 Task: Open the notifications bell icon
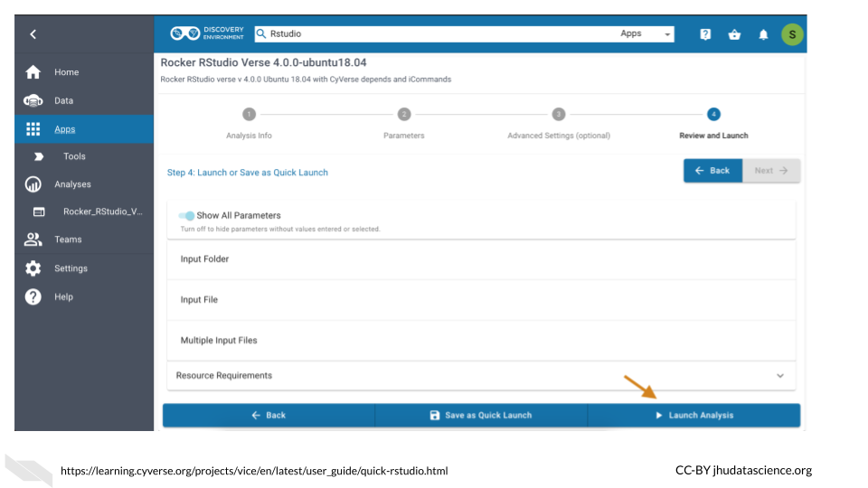pos(763,34)
